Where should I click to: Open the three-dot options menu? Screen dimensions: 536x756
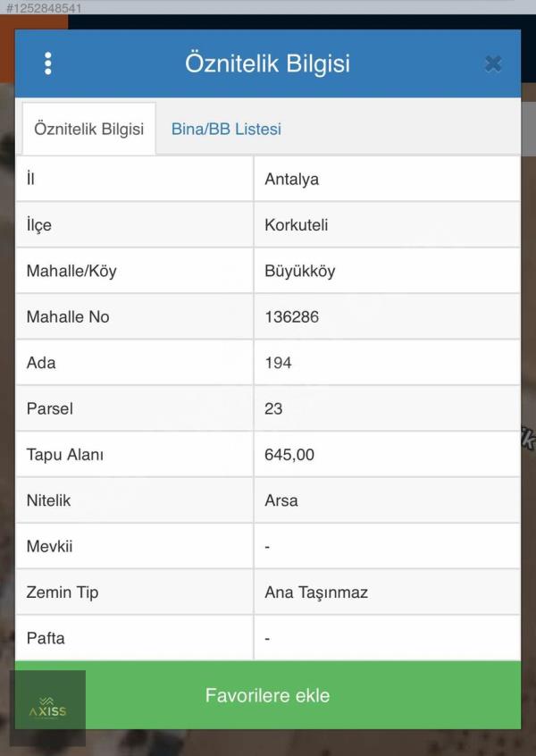pyautogui.click(x=47, y=63)
